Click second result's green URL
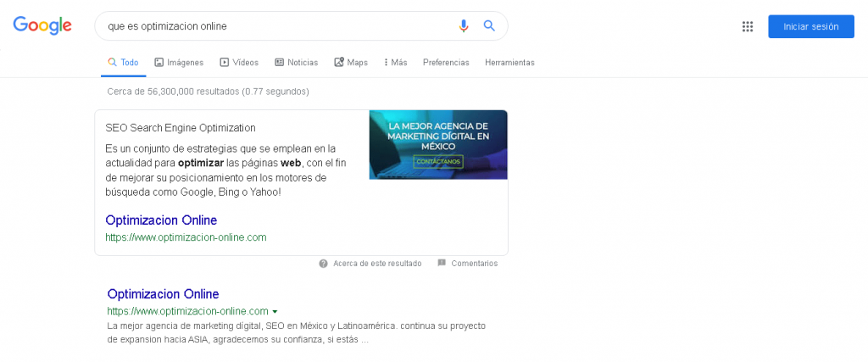 coord(187,311)
